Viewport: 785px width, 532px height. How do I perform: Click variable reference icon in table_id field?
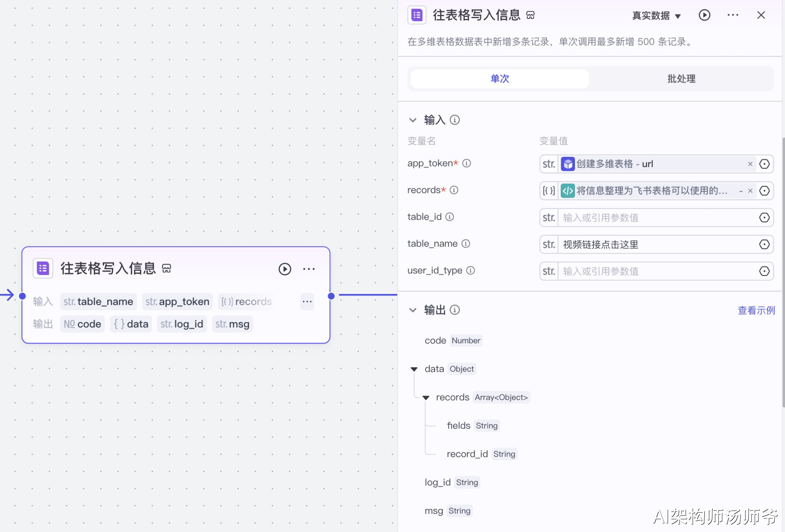(764, 218)
